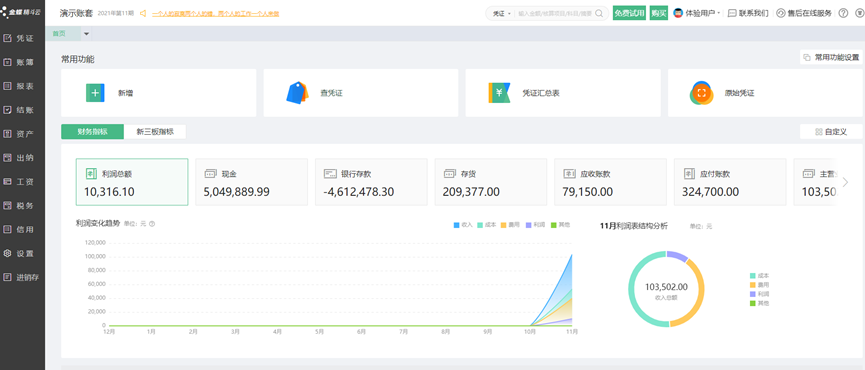This screenshot has height=370, width=865.
Task: Click the orange 原始凭证 scan icon
Action: 701,93
